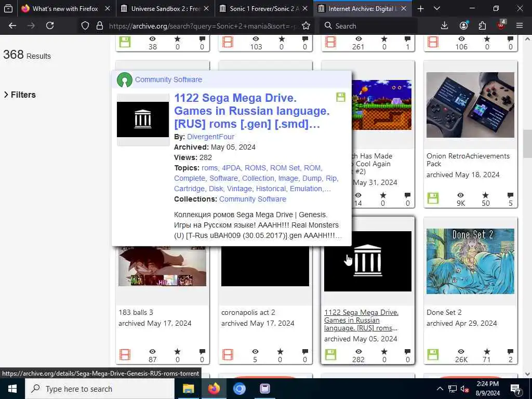Open Community Software in Collections row
Image resolution: width=532 pixels, height=399 pixels.
[252, 199]
